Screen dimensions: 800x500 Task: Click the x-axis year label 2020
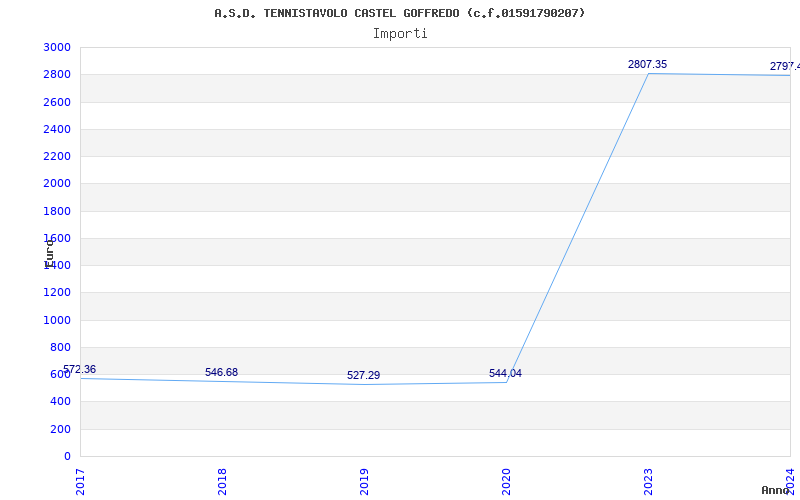(506, 482)
